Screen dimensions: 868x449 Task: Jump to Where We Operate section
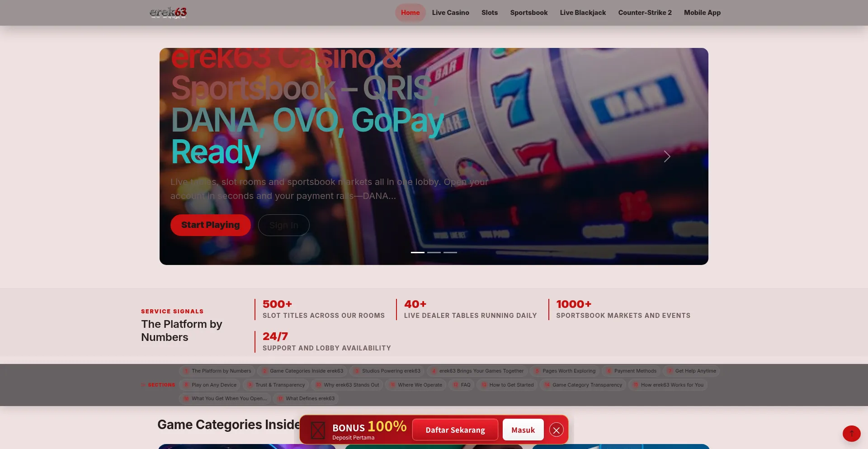pos(416,385)
